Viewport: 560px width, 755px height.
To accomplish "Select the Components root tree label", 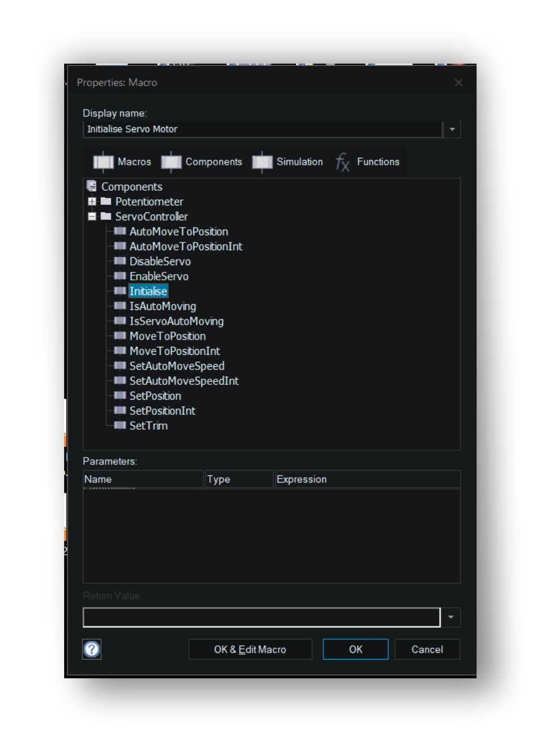I will pyautogui.click(x=132, y=187).
